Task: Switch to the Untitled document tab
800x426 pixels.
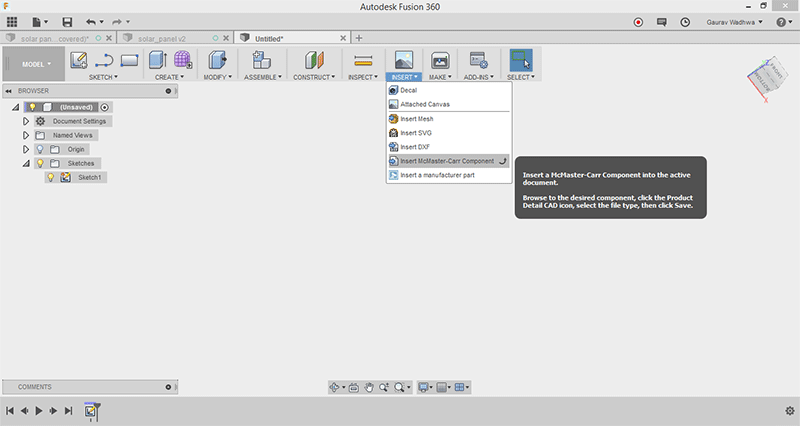Action: point(269,38)
